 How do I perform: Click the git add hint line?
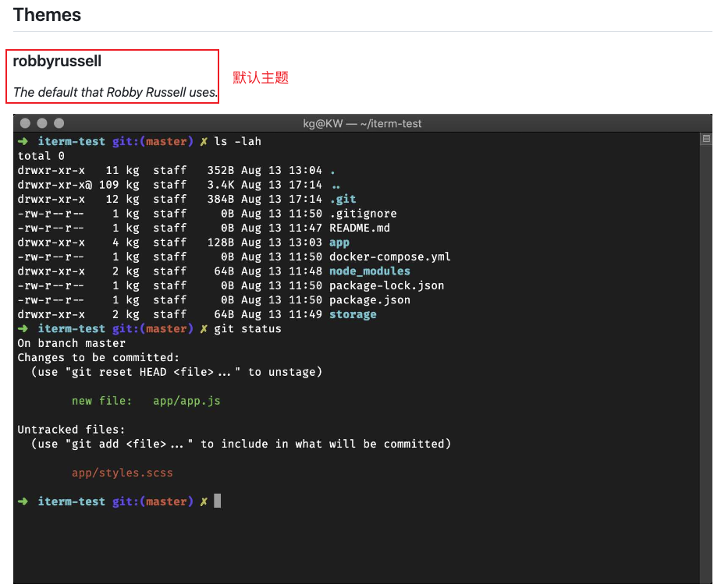pos(241,445)
